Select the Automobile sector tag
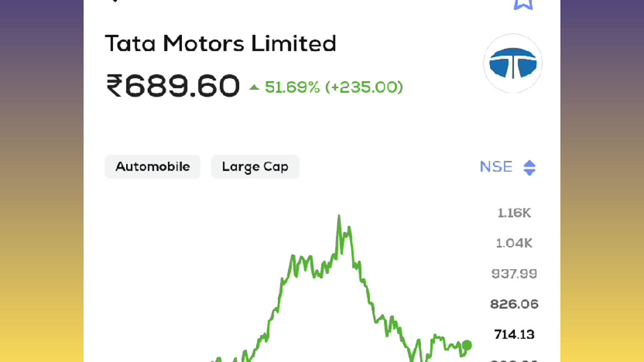Viewport: 644px width, 362px height. coord(152,167)
